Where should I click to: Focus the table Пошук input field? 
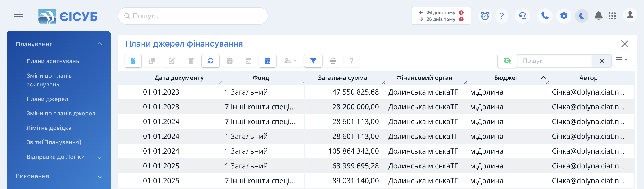[x=554, y=61]
